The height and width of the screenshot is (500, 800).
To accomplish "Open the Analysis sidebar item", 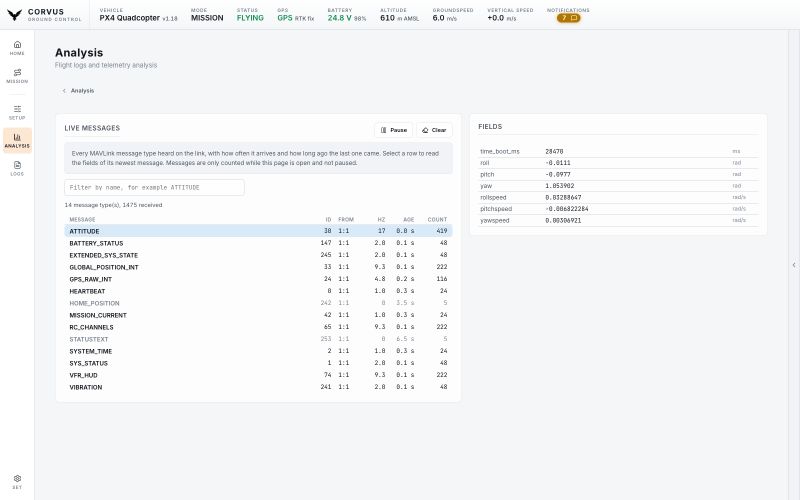I will coord(17,140).
